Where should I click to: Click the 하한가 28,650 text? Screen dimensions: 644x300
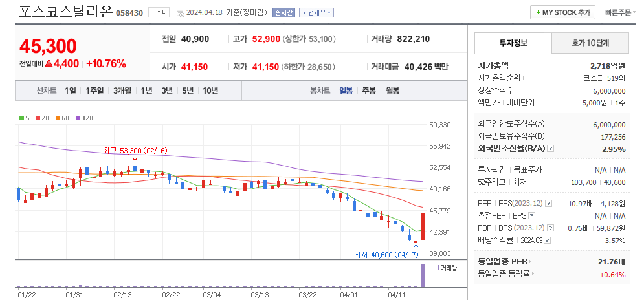tap(308, 67)
